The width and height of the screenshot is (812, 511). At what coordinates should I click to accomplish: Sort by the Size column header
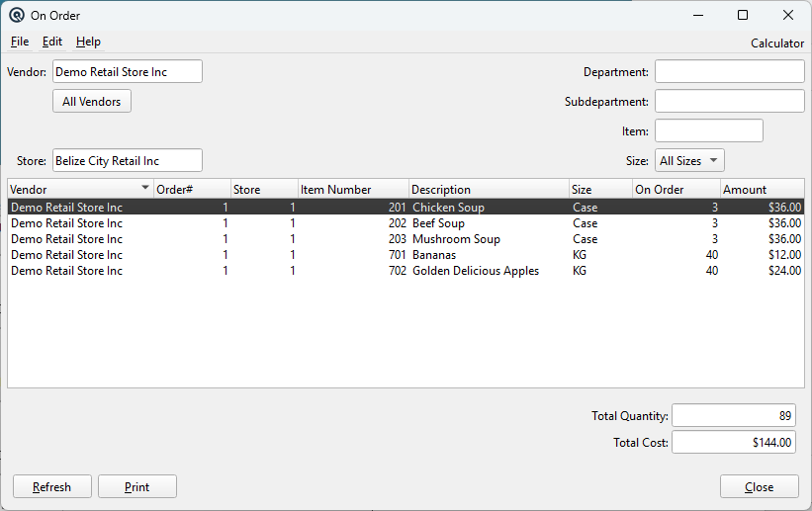tap(600, 190)
